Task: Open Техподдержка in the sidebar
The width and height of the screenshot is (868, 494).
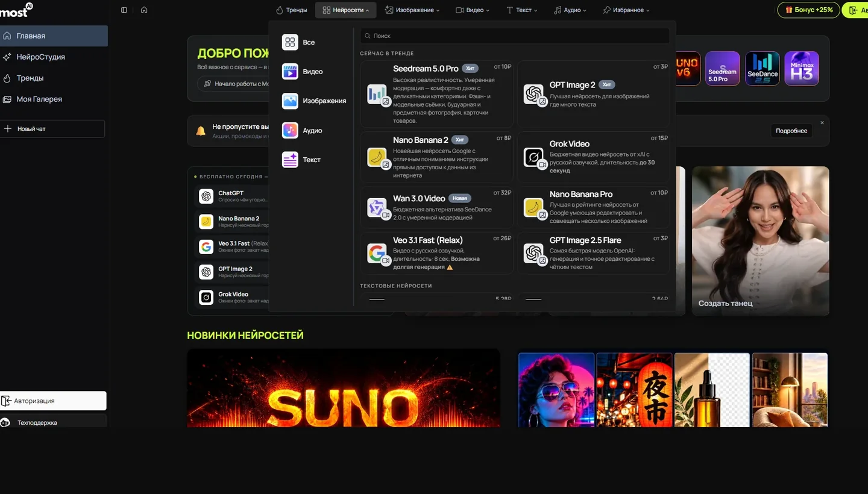Action: [53, 422]
